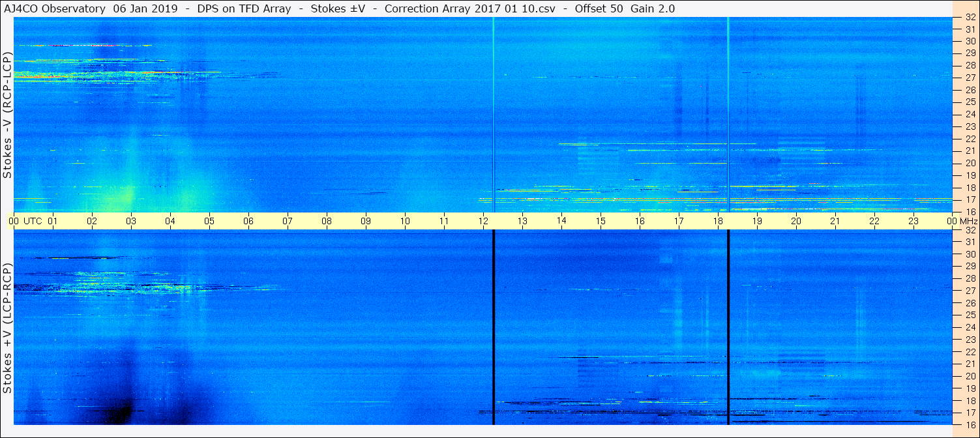
Task: Click the 04 hour time axis label
Action: tap(170, 221)
